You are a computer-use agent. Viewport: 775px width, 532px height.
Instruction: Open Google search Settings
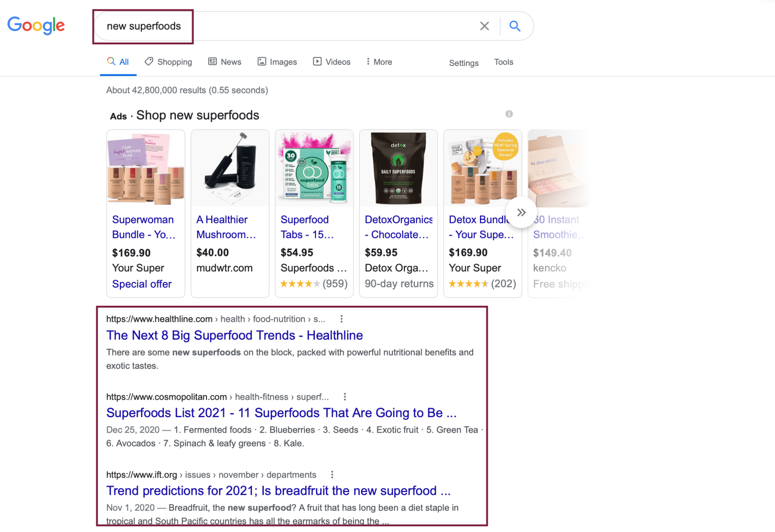pyautogui.click(x=464, y=62)
